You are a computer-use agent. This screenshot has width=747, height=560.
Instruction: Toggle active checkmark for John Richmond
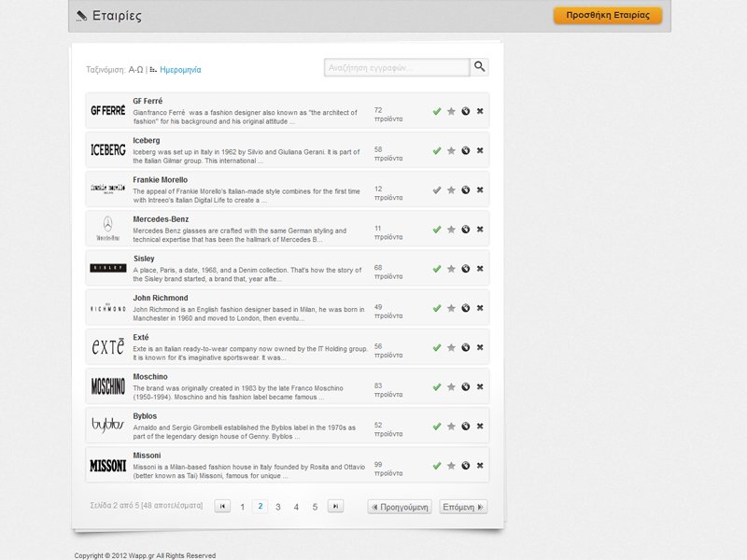click(x=437, y=309)
